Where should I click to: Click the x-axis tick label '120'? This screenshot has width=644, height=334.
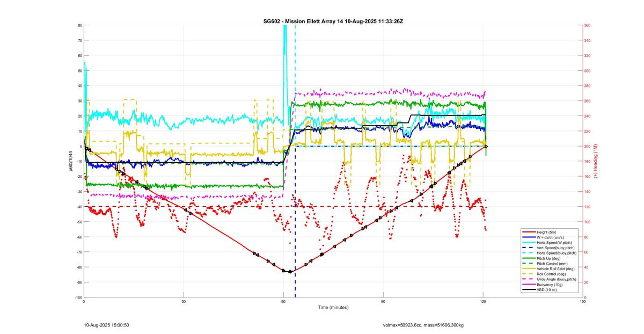click(484, 302)
